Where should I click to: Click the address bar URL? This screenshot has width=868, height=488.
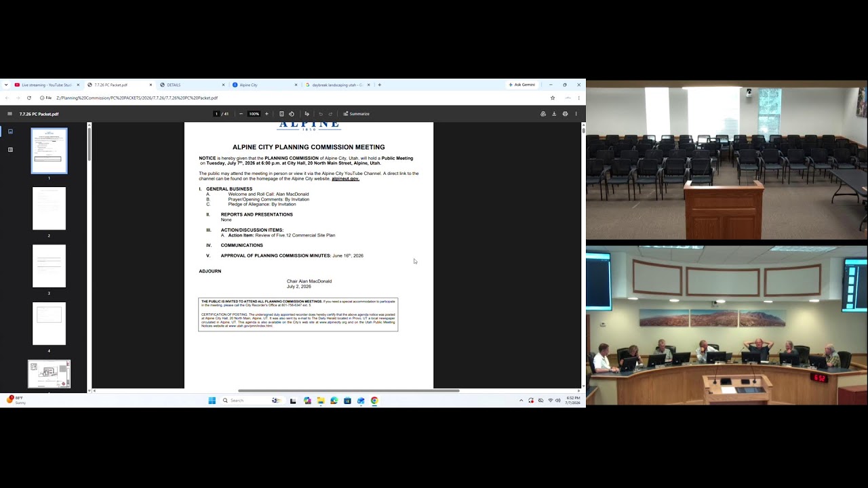[137, 98]
